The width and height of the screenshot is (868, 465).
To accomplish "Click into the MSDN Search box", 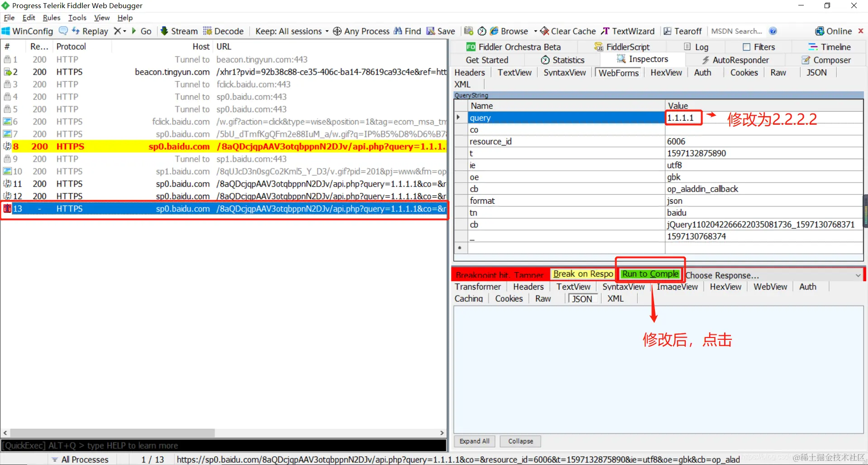I will click(x=737, y=31).
